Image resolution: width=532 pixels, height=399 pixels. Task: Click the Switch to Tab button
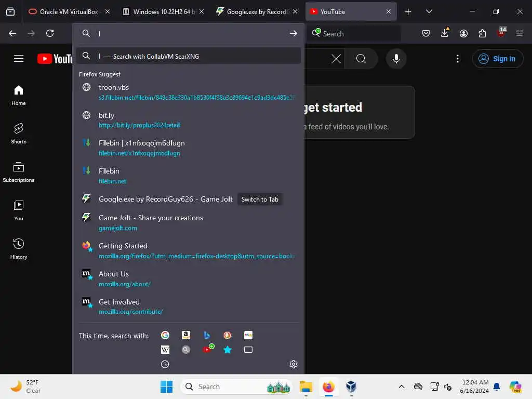260,199
